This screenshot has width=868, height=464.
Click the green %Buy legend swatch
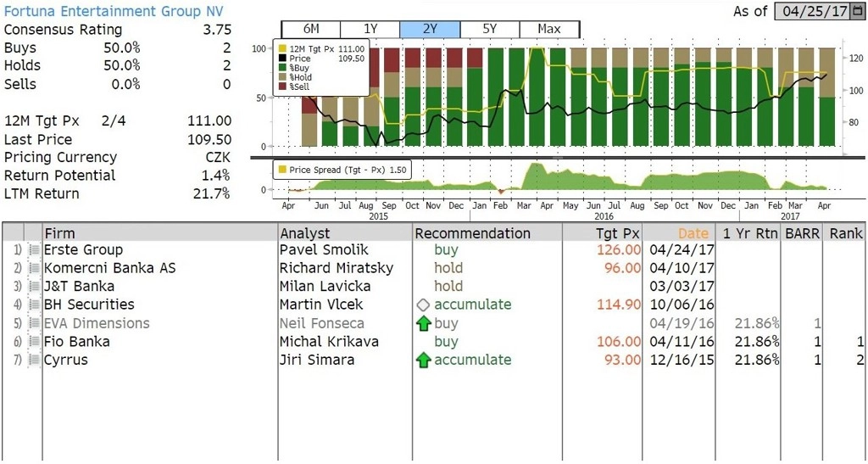(282, 68)
